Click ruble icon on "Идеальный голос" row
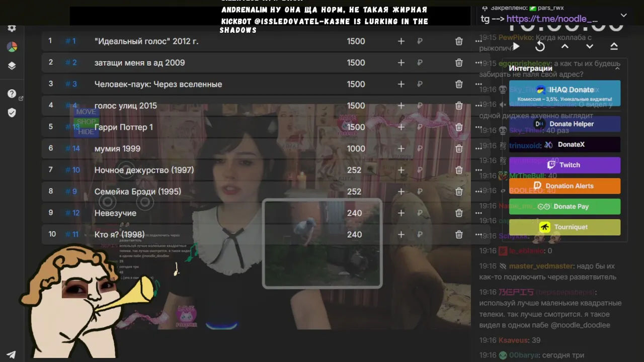 pyautogui.click(x=420, y=41)
